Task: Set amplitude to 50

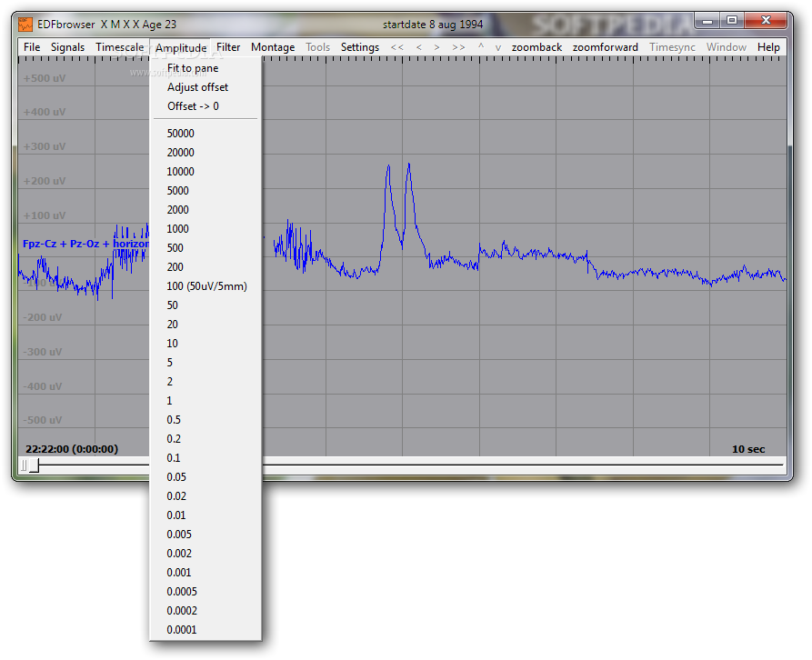Action: point(206,305)
